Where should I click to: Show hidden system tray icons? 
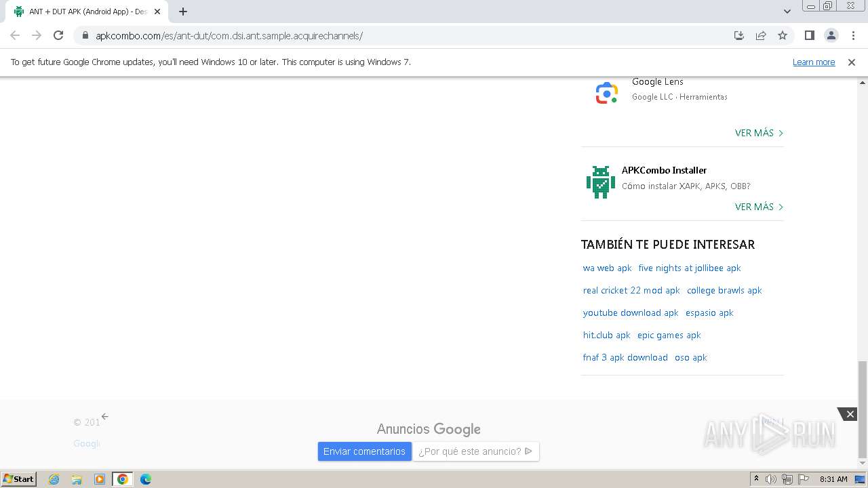pyautogui.click(x=756, y=479)
